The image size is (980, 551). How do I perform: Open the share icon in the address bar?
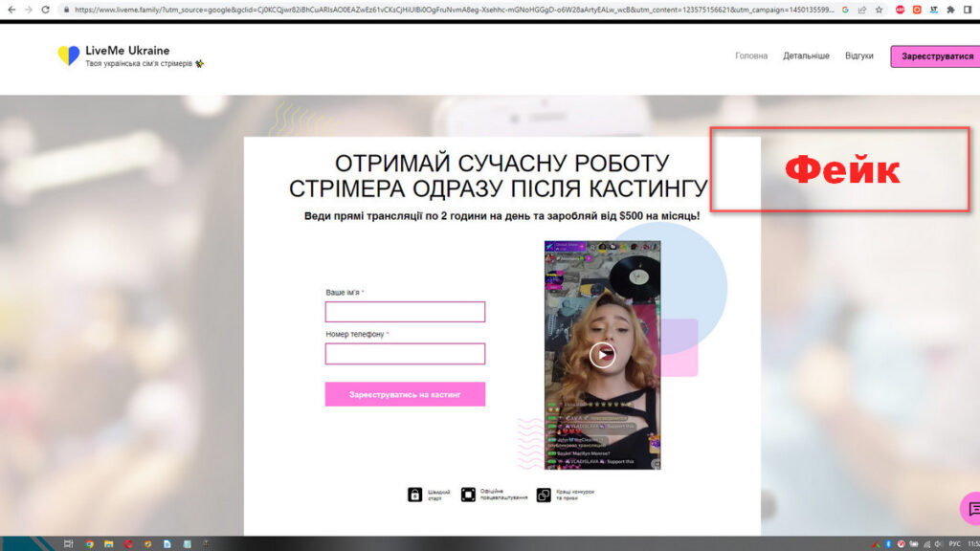(x=862, y=10)
